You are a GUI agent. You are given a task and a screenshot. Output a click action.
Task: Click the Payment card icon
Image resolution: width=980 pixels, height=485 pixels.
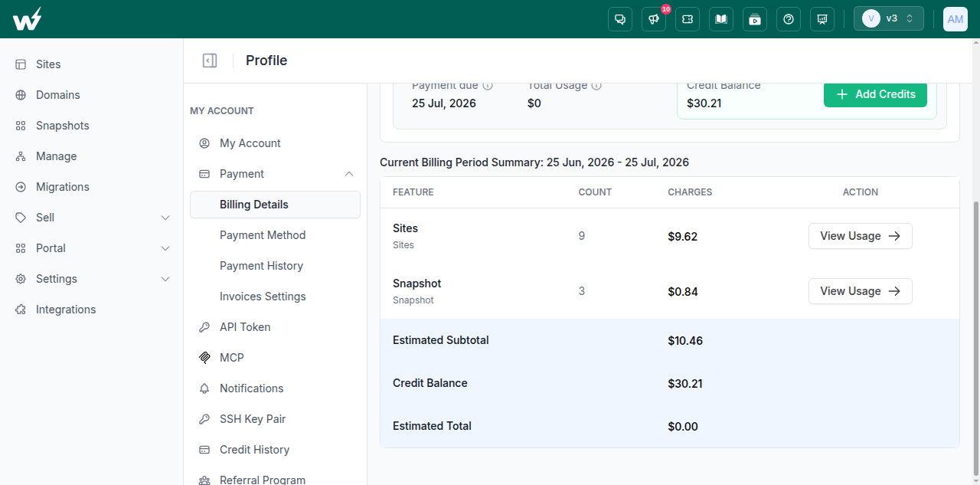point(204,174)
